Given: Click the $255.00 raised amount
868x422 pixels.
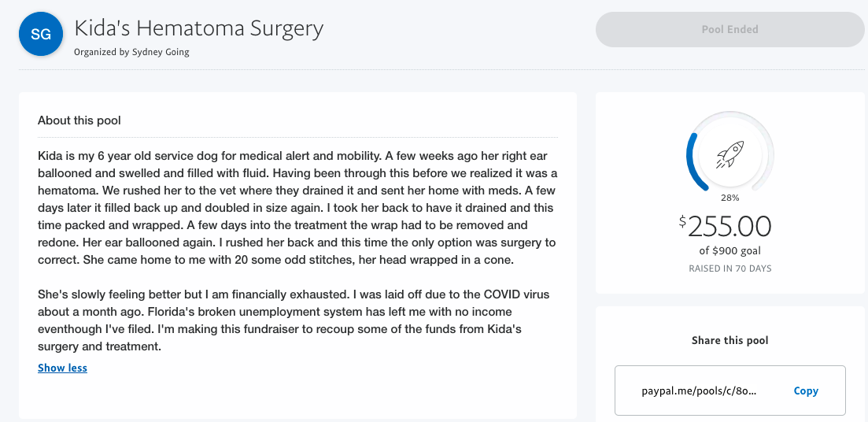Looking at the screenshot, I should [x=725, y=226].
